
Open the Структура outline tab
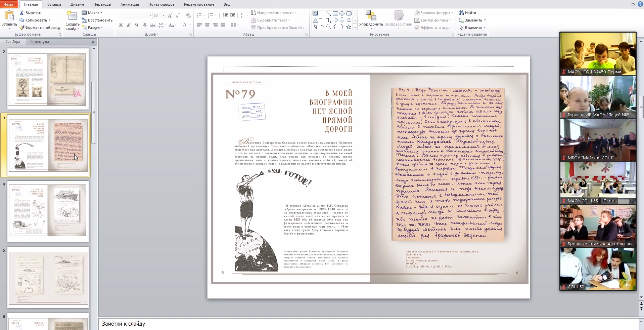[x=40, y=42]
